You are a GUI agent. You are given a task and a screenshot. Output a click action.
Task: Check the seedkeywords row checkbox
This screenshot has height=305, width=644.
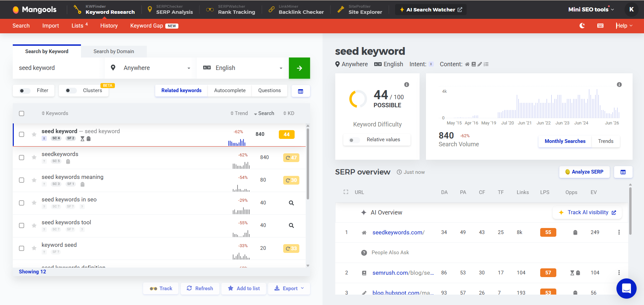[x=22, y=157]
